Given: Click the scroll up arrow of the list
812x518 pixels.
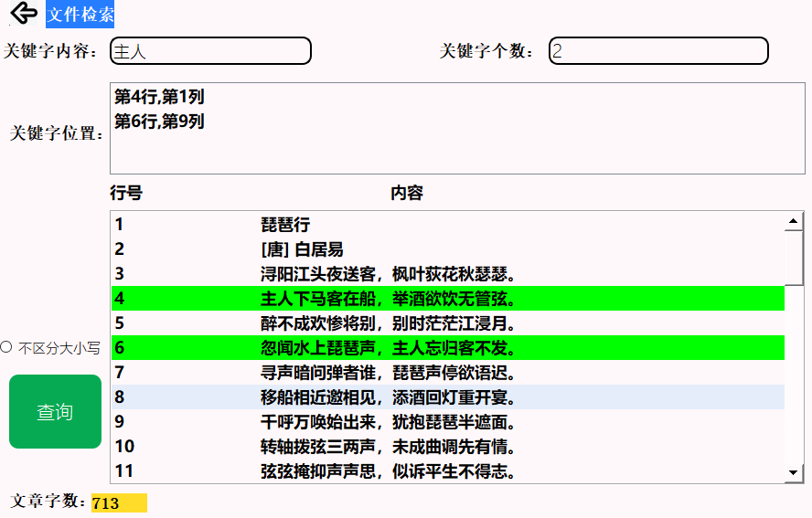Looking at the screenshot, I should click(795, 221).
